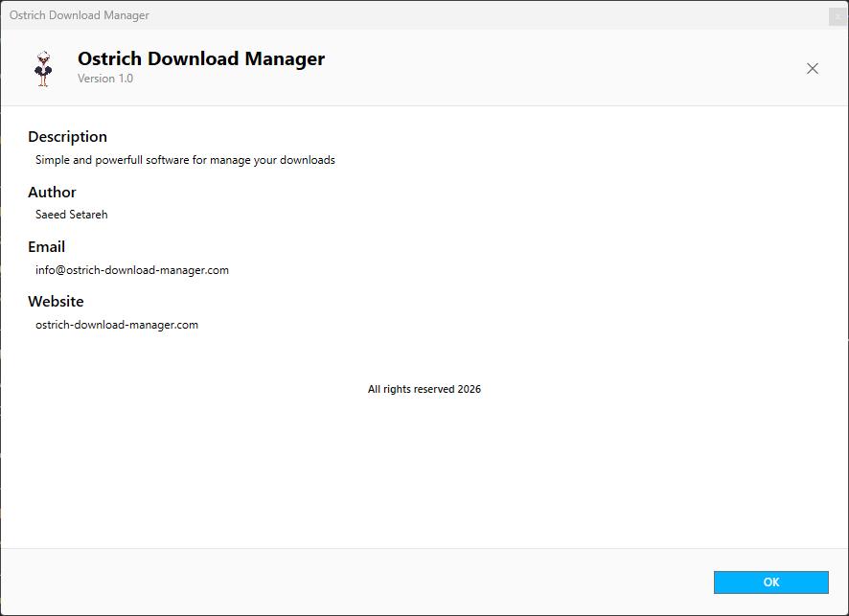Image resolution: width=849 pixels, height=616 pixels.
Task: Click the Ostrich Download Manager title bar
Action: click(80, 15)
